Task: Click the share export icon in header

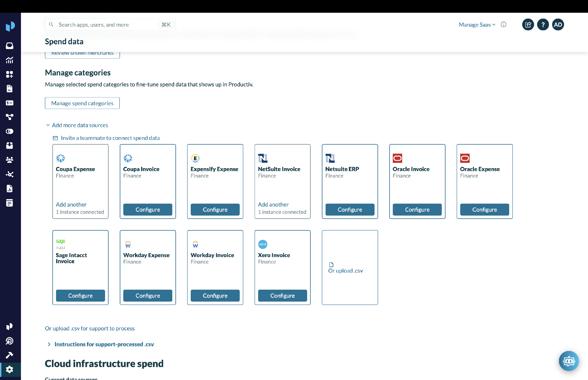Action: 528,25
